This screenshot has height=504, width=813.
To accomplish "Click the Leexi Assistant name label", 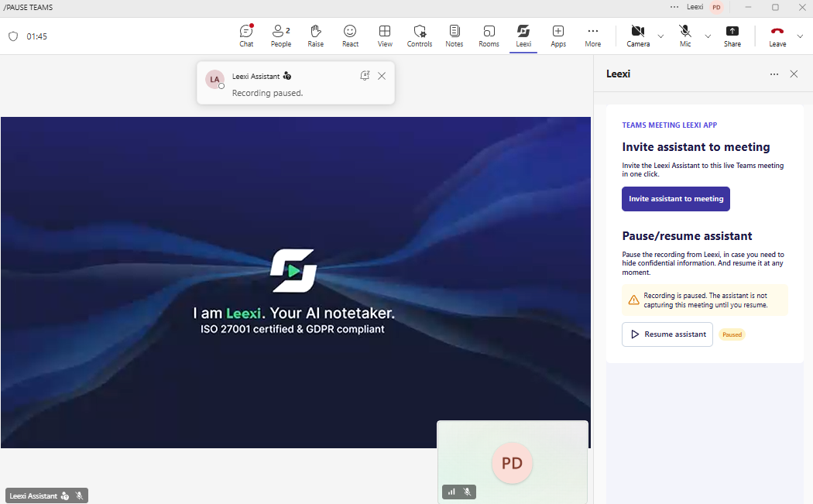I will 33,495.
